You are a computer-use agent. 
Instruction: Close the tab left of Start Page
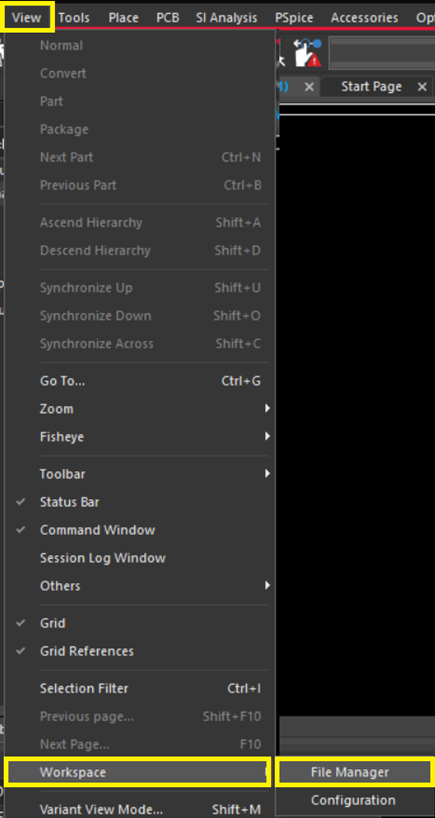(x=309, y=87)
